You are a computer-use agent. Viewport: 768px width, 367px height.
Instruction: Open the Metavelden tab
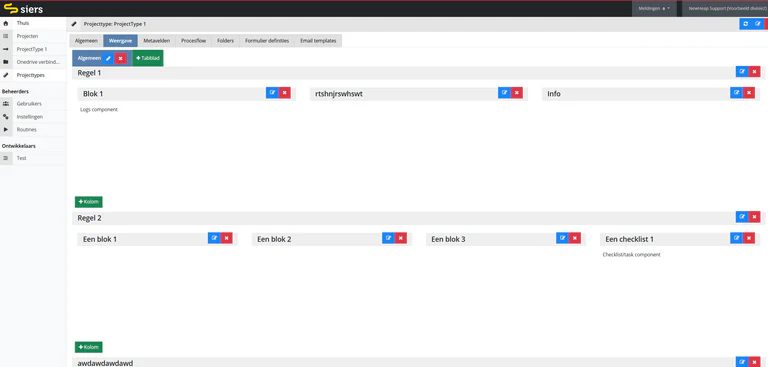tap(157, 41)
